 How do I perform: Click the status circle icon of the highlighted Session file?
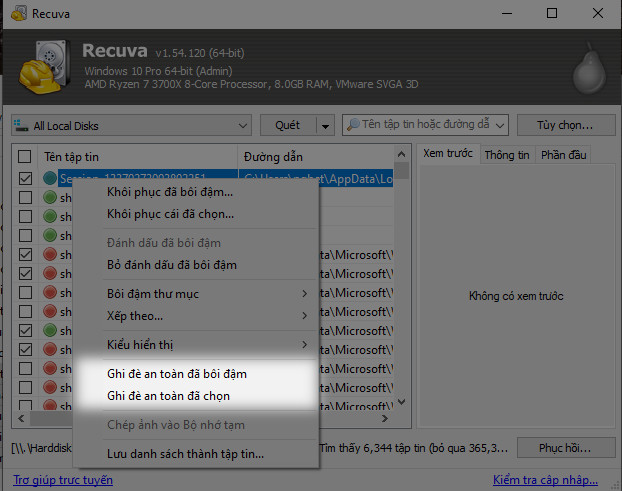pyautogui.click(x=50, y=179)
